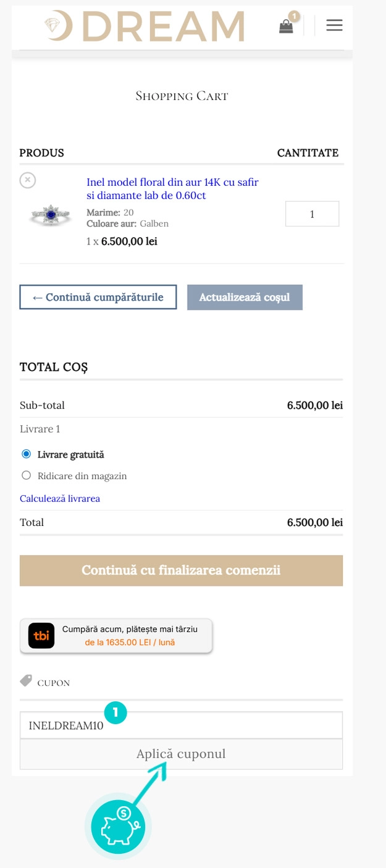Click the tbi bank logo icon
This screenshot has height=868, width=386.
pos(41,636)
